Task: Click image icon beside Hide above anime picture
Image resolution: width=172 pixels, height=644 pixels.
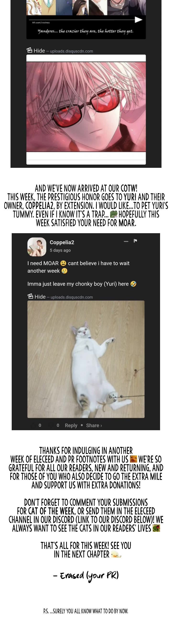Action: 29,50
